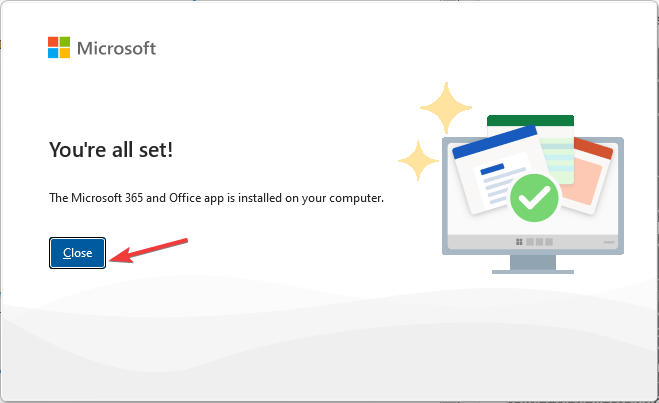The image size is (659, 403).
Task: Click the dash at illustrated taskbar's right end
Action: (609, 242)
